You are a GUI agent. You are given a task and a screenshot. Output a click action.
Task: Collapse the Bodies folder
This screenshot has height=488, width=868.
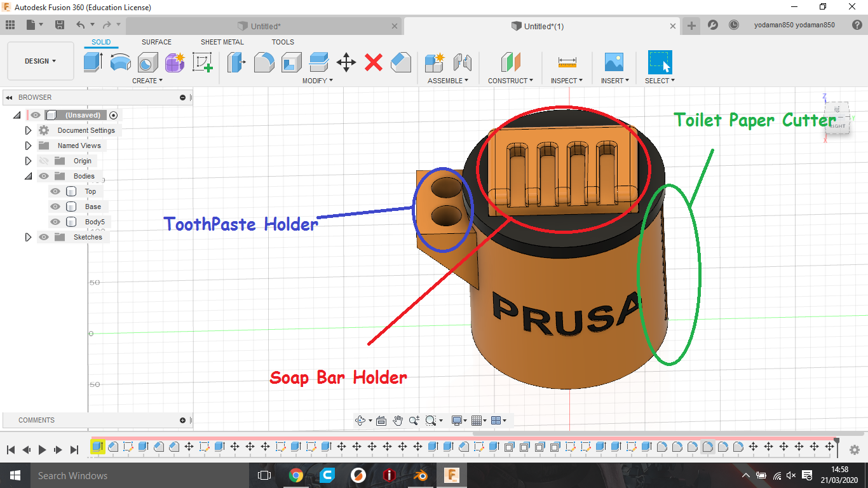28,176
